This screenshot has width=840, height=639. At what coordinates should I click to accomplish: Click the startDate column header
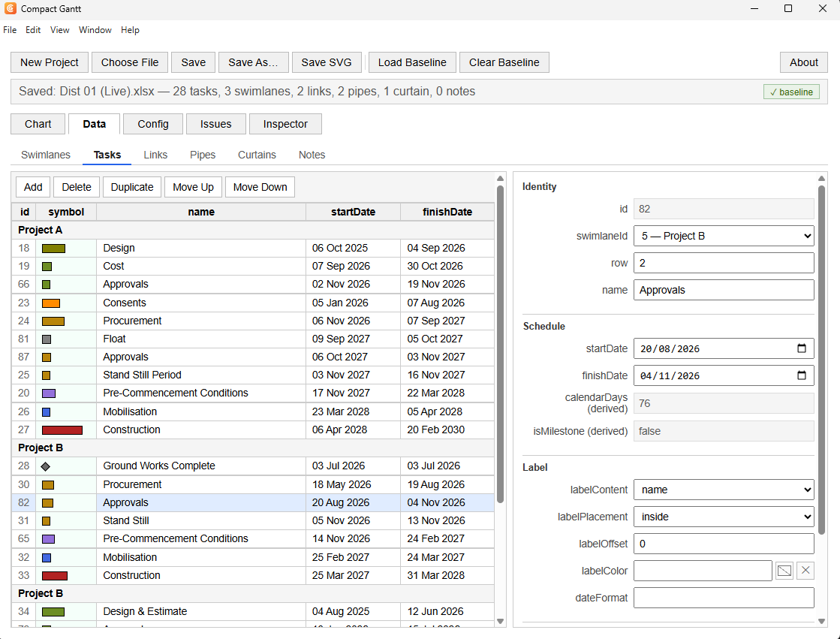pyautogui.click(x=353, y=212)
